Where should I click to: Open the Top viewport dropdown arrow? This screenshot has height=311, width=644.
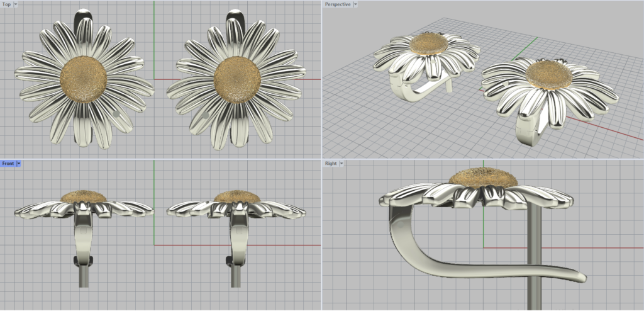point(16,4)
